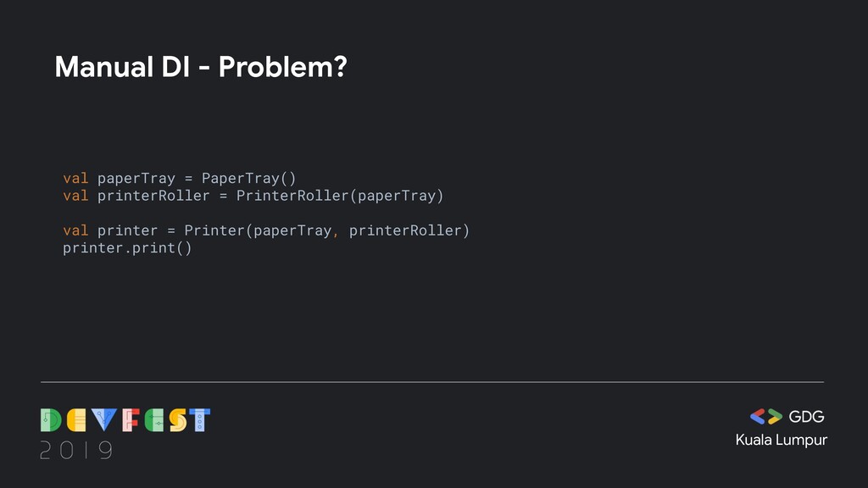This screenshot has width=868, height=488.
Task: Click the blue letter V in DevFest
Action: pos(104,420)
